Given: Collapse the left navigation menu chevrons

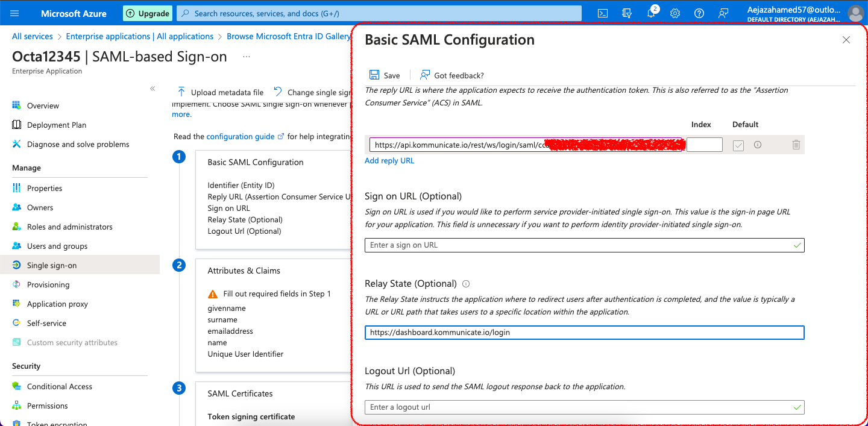Looking at the screenshot, I should coord(153,89).
